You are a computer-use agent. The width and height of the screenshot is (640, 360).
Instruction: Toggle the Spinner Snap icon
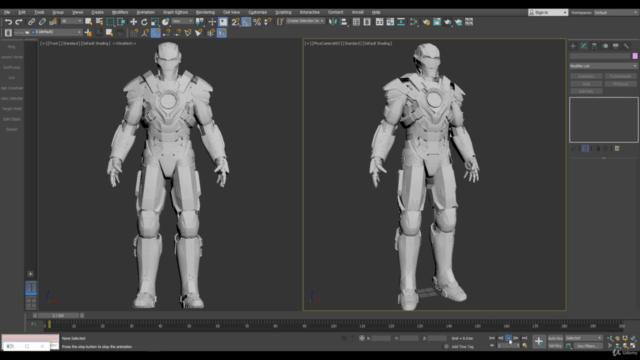268,22
